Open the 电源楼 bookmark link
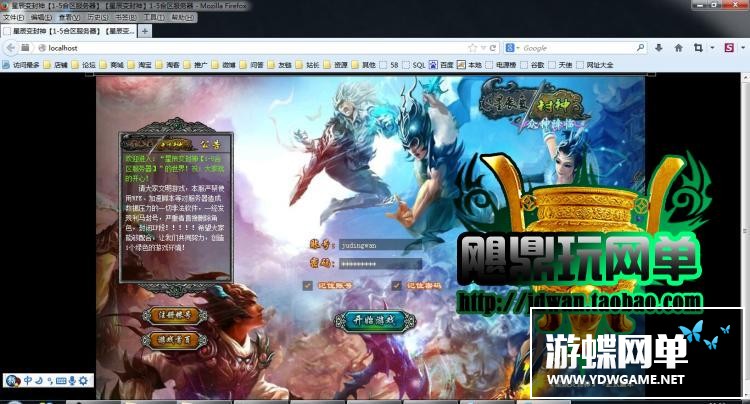The height and width of the screenshot is (404, 750). click(501, 65)
